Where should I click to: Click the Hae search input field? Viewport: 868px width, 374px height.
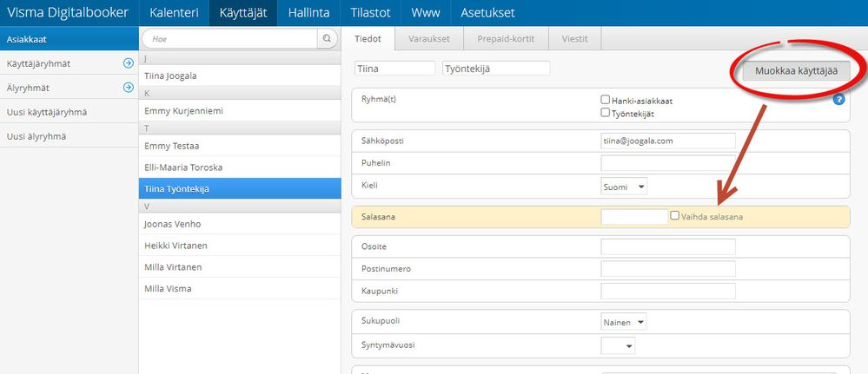[231, 39]
